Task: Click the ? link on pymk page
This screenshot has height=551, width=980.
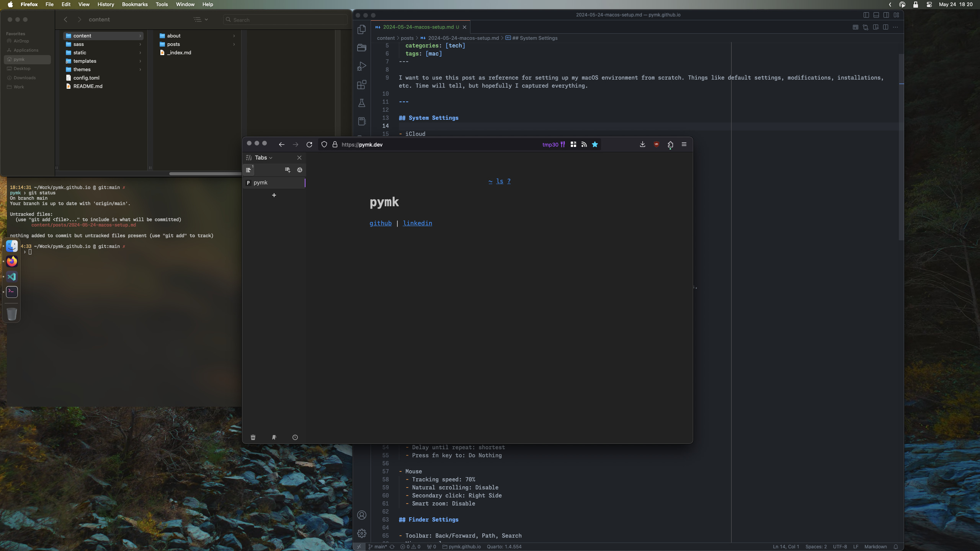Action: tap(509, 181)
